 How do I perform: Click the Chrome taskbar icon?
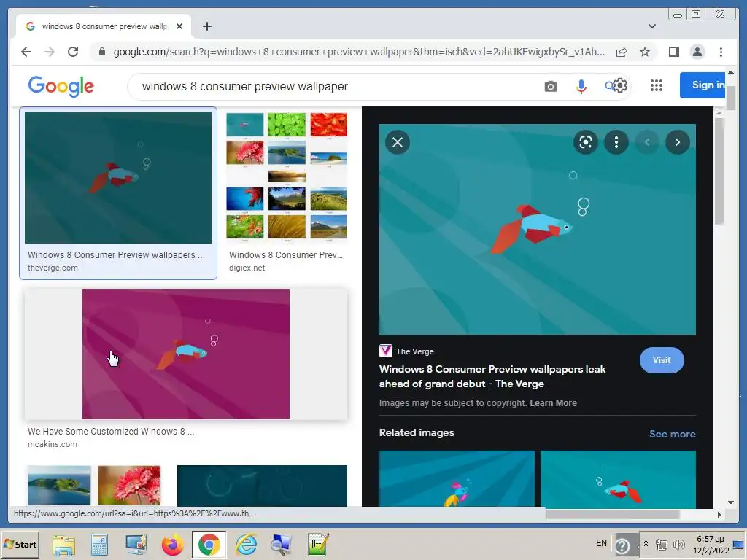point(209,545)
